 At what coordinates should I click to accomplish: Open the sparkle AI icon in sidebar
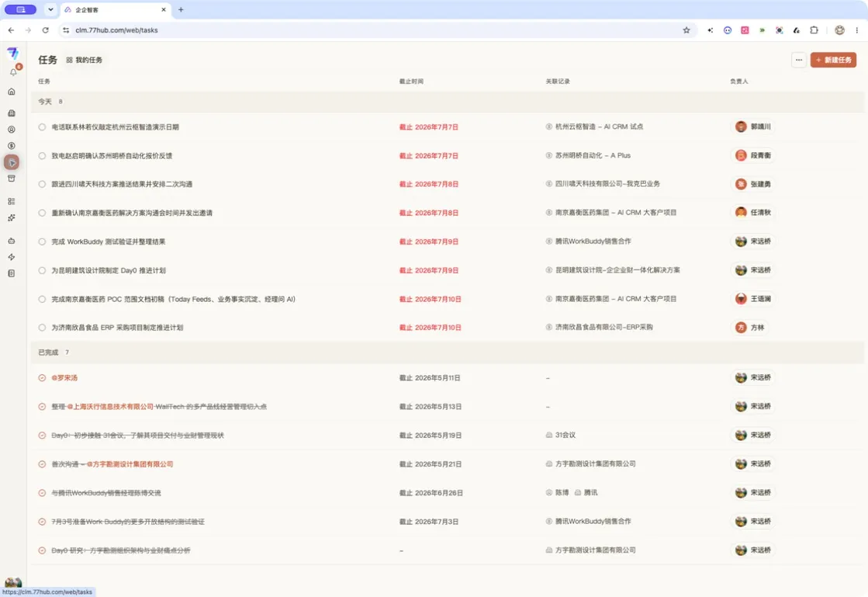click(12, 217)
